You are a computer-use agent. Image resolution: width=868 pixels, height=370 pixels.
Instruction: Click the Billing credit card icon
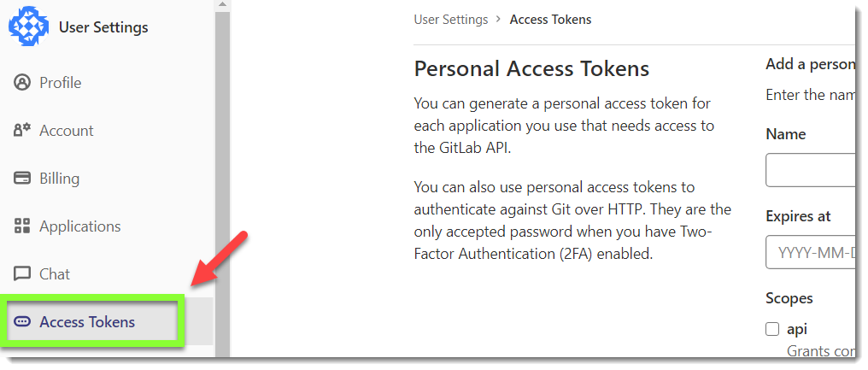(x=22, y=179)
